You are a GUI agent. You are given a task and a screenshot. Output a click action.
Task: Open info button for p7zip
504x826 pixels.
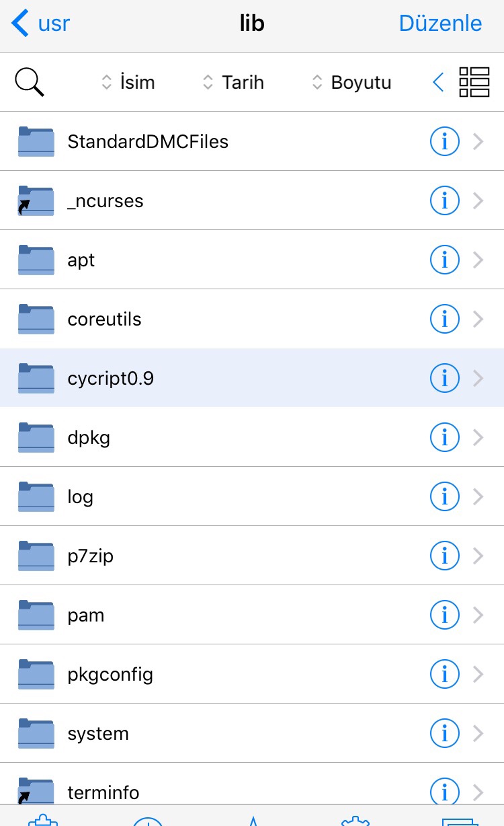point(444,556)
